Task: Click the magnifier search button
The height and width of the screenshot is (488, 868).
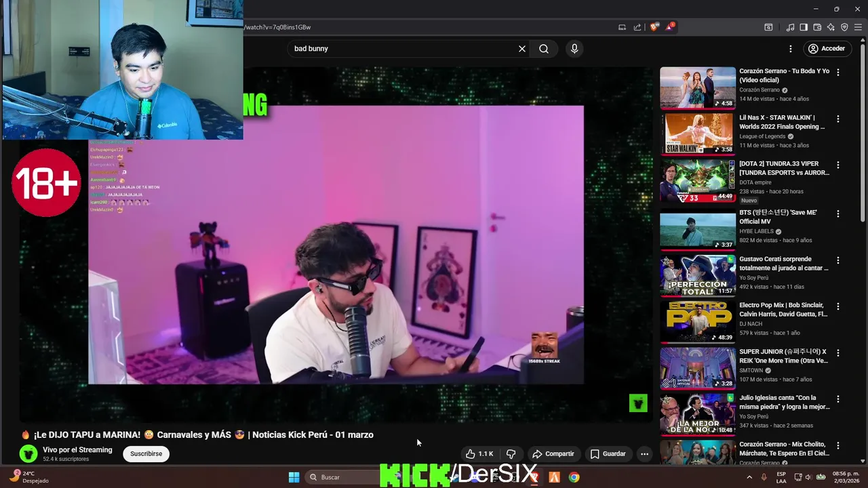Action: [544, 49]
